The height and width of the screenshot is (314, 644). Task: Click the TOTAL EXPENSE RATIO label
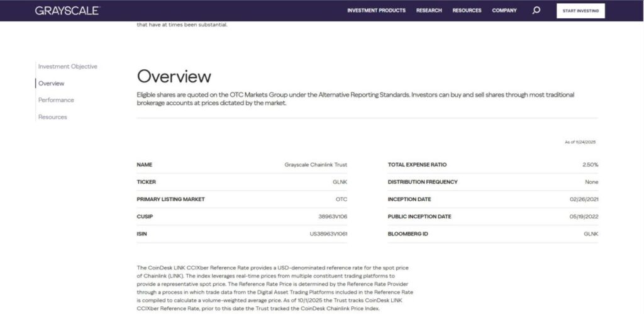(418, 165)
